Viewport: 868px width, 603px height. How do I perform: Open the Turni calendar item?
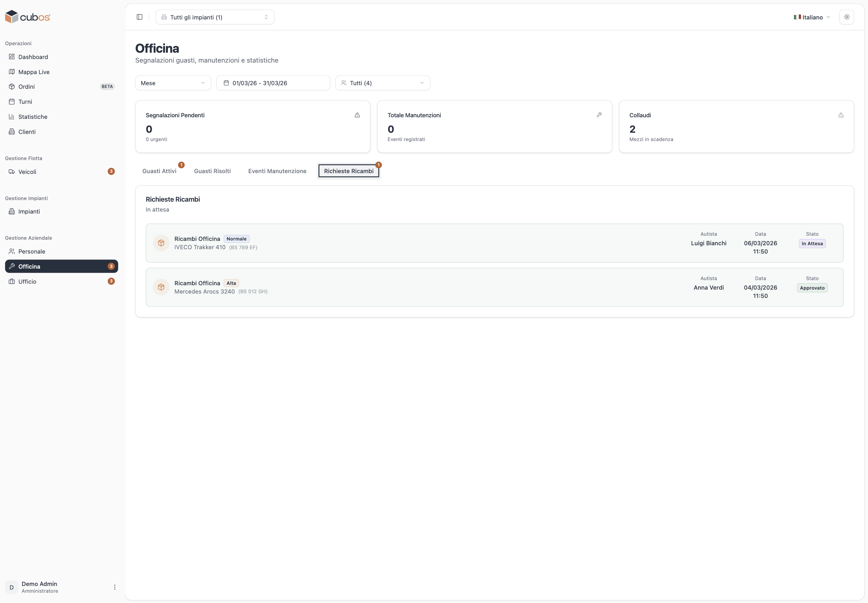click(x=25, y=102)
